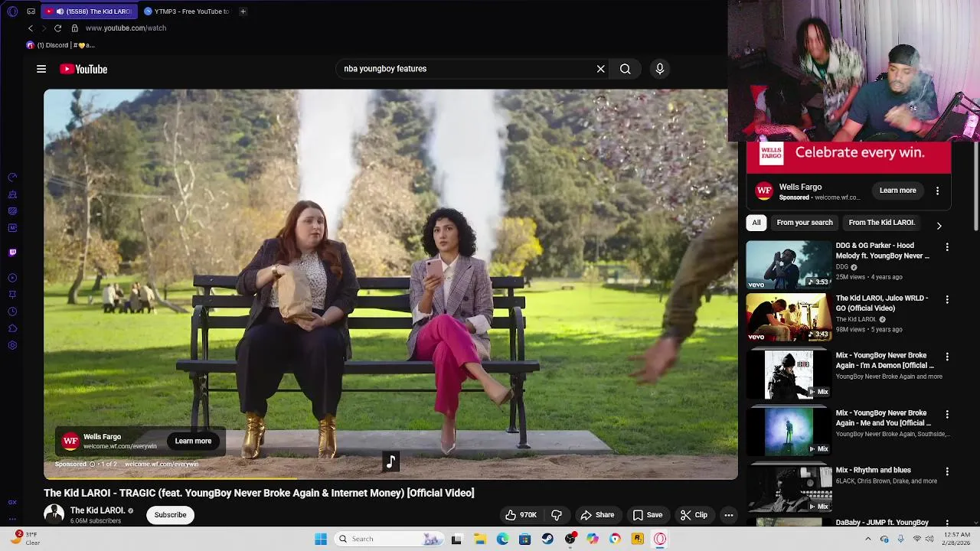Select the From The Kid LAROI chip
This screenshot has height=551, width=980.
(881, 223)
